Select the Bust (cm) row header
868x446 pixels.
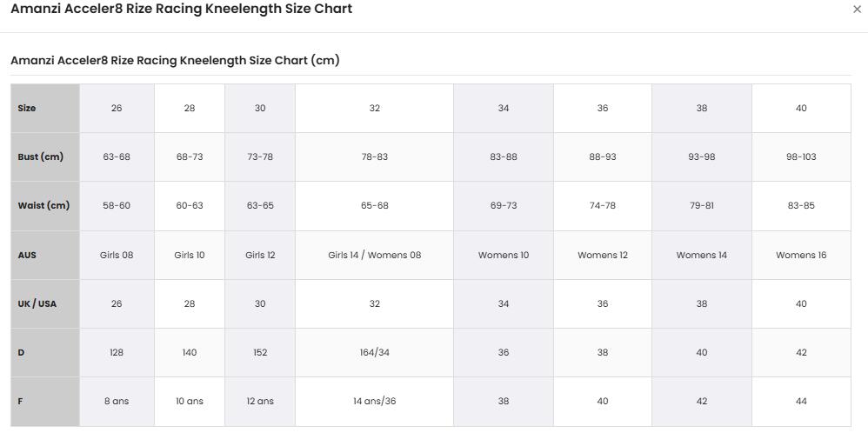(45, 156)
